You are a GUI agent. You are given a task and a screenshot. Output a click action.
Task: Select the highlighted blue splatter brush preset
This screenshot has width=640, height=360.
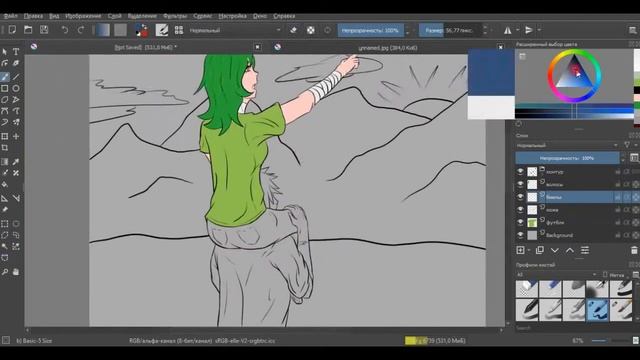point(598,310)
